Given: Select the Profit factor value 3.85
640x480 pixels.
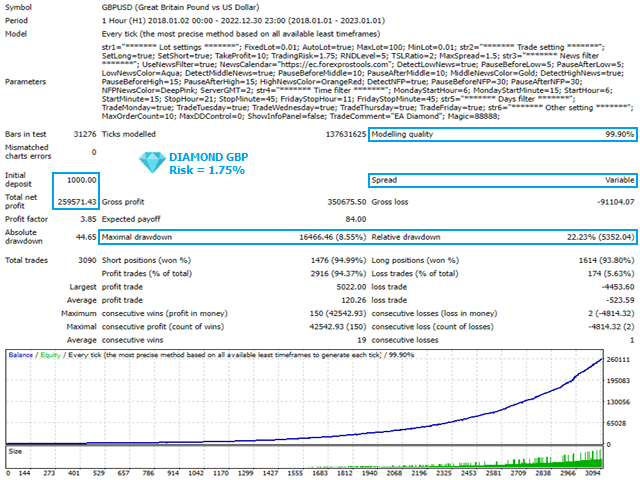Looking at the screenshot, I should 89,219.
